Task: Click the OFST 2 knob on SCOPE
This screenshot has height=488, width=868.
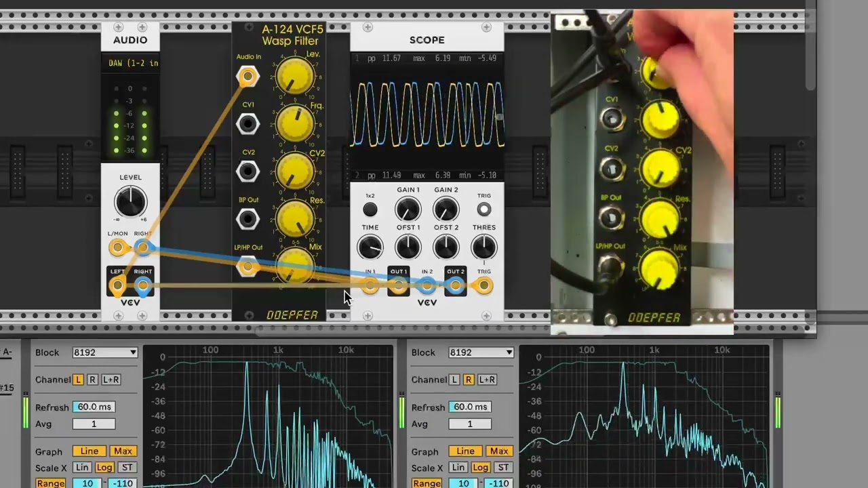Action: [x=446, y=247]
